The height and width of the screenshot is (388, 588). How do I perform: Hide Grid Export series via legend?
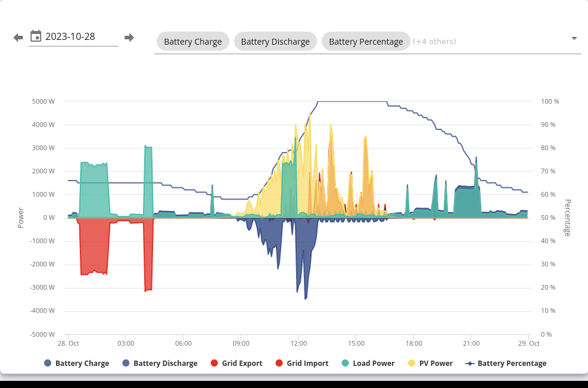pos(237,363)
